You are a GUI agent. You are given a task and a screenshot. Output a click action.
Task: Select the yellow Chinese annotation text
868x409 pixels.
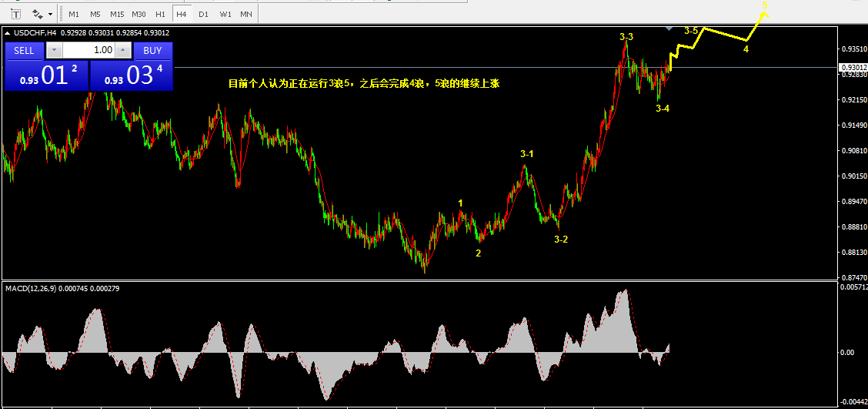(364, 84)
